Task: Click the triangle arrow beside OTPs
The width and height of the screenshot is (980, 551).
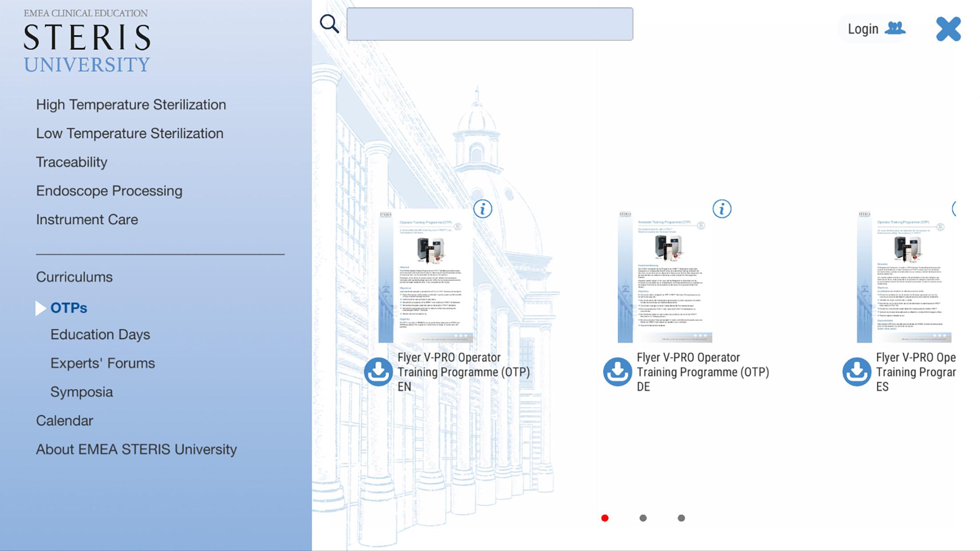Action: tap(40, 308)
